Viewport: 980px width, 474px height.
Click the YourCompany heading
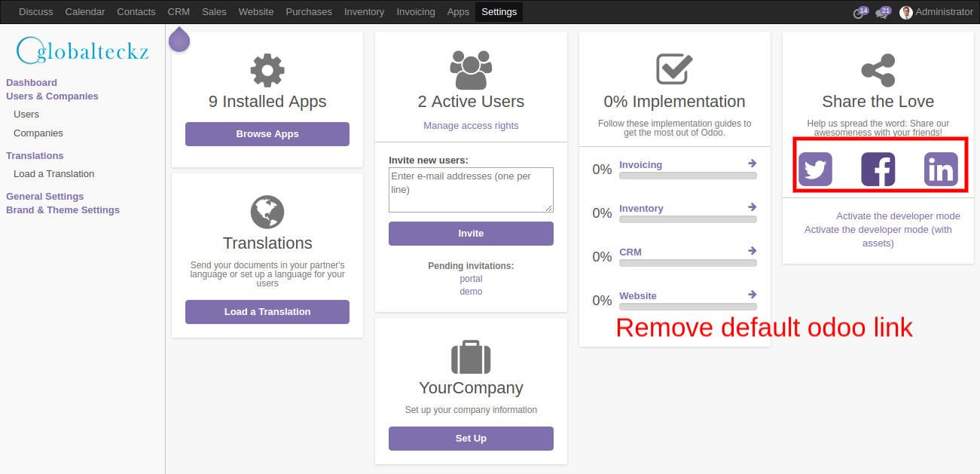[471, 388]
